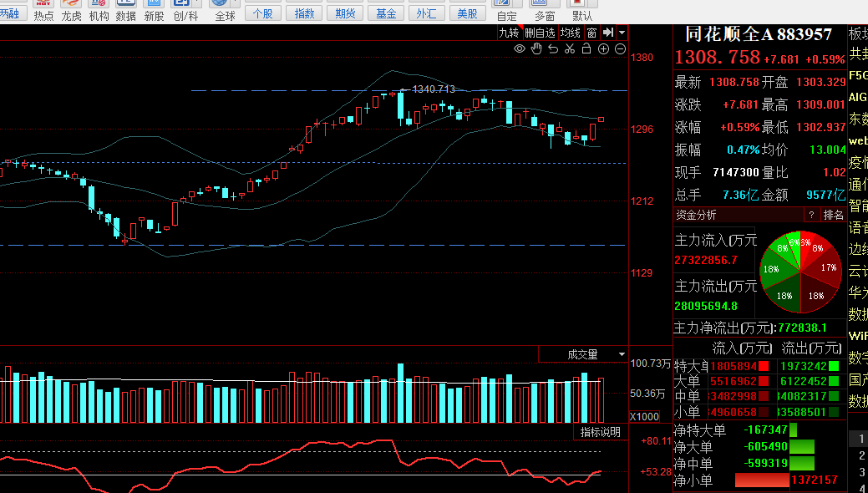This screenshot has width=868, height=493.
Task: Switch to the 外汇 tab
Action: point(427,13)
